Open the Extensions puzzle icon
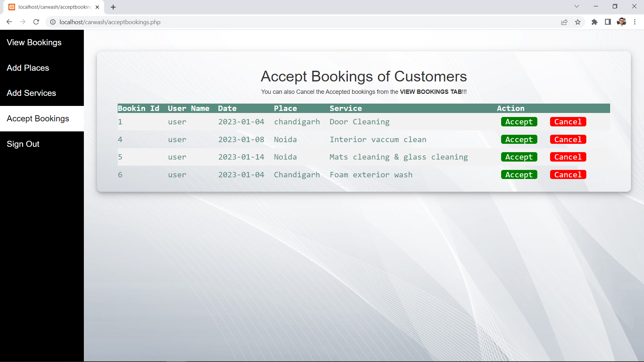Viewport: 644px width, 362px height. (594, 22)
